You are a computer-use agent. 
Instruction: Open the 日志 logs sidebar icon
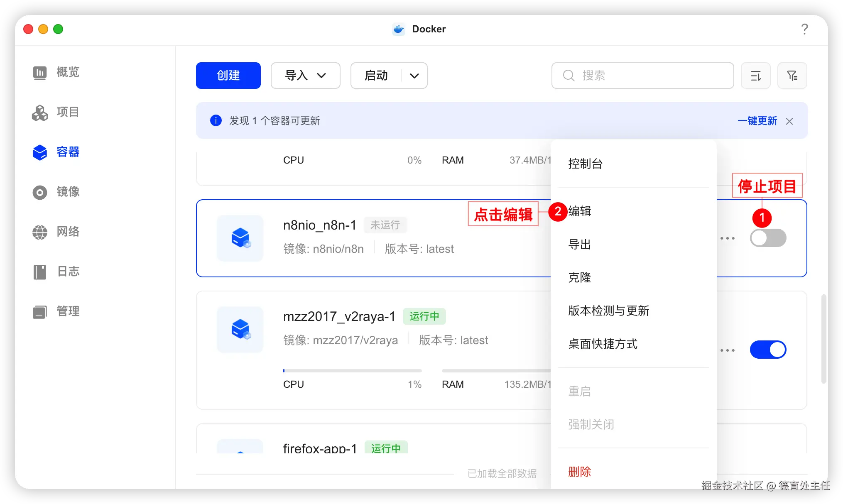pyautogui.click(x=40, y=272)
